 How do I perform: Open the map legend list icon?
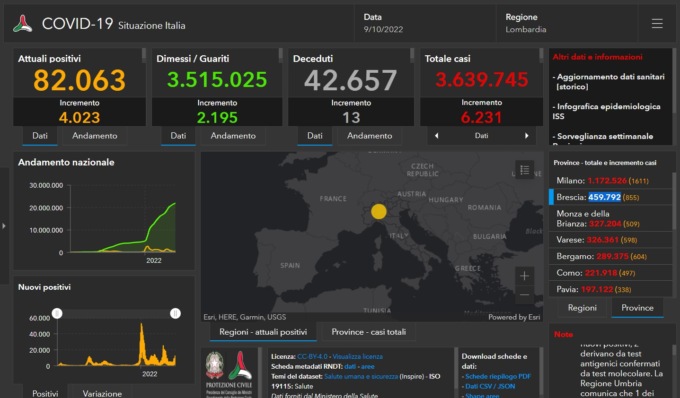coord(524,170)
